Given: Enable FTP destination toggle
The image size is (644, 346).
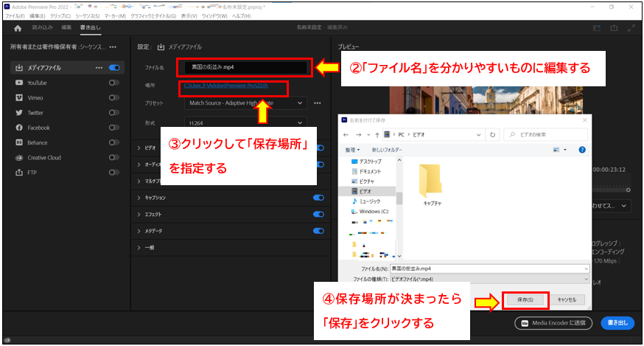Looking at the screenshot, I should (x=114, y=173).
